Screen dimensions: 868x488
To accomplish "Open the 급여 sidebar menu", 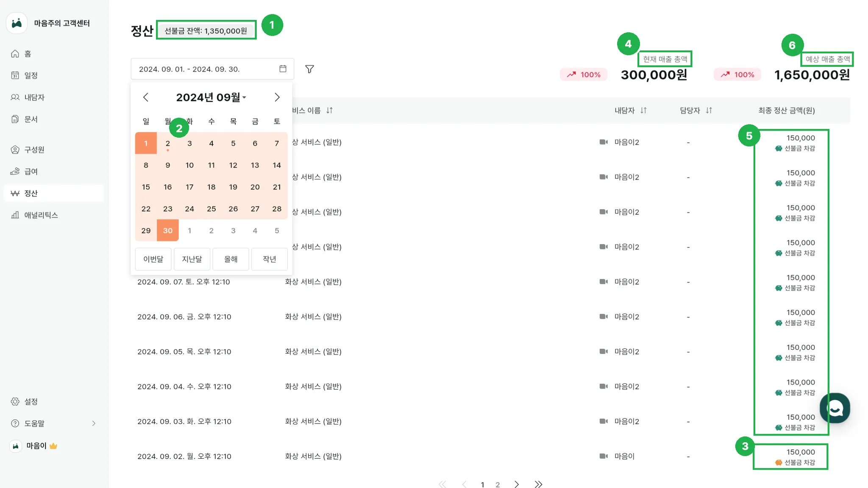I will [31, 172].
